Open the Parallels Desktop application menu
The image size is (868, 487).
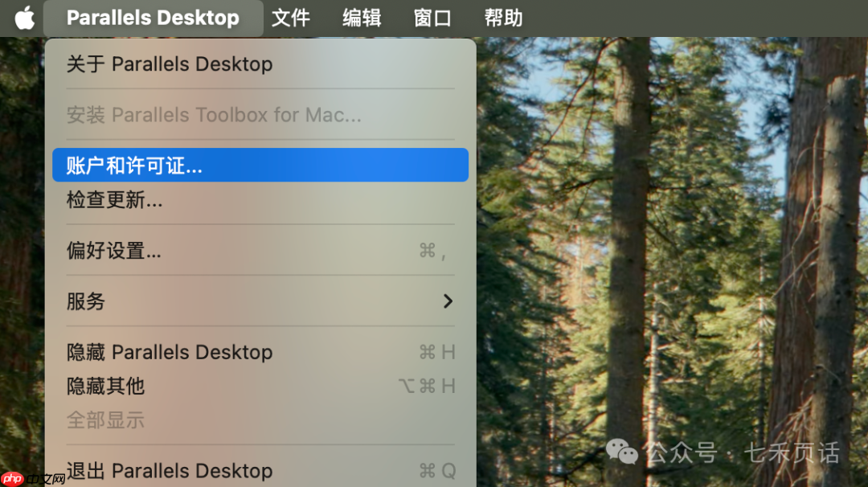pos(153,18)
